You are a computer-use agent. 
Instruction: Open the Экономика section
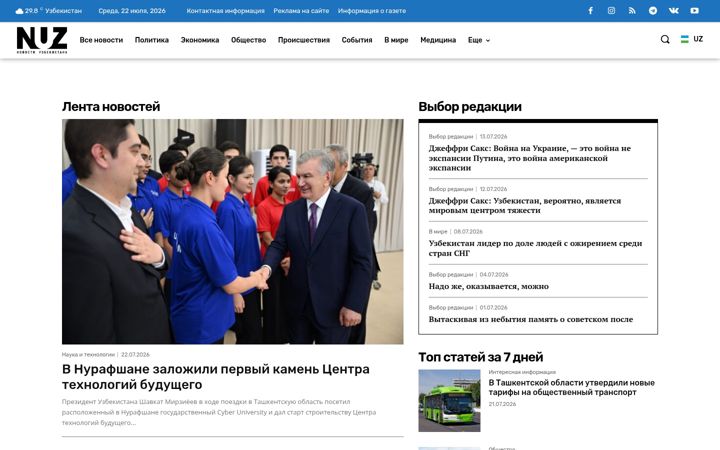200,40
